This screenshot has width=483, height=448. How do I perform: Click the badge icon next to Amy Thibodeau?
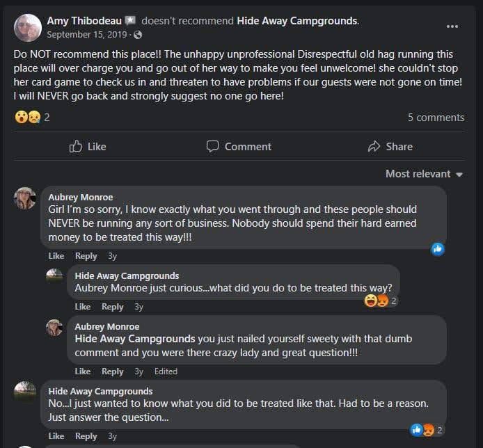tap(130, 21)
